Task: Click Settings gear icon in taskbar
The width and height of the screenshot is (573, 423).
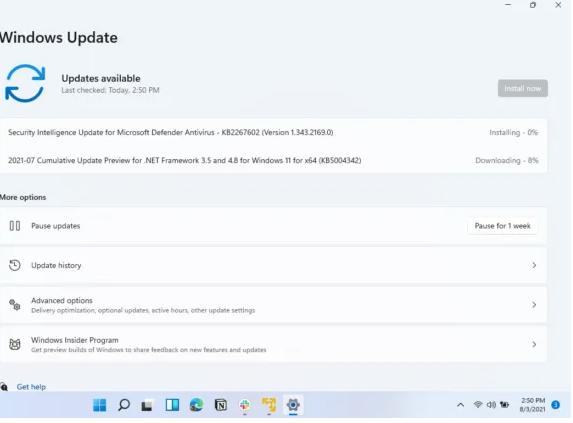Action: [x=293, y=405]
